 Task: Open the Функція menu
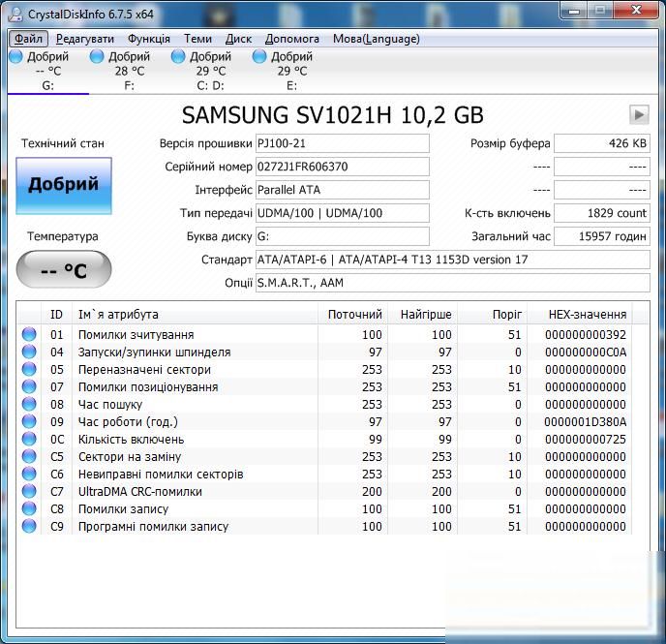click(149, 39)
